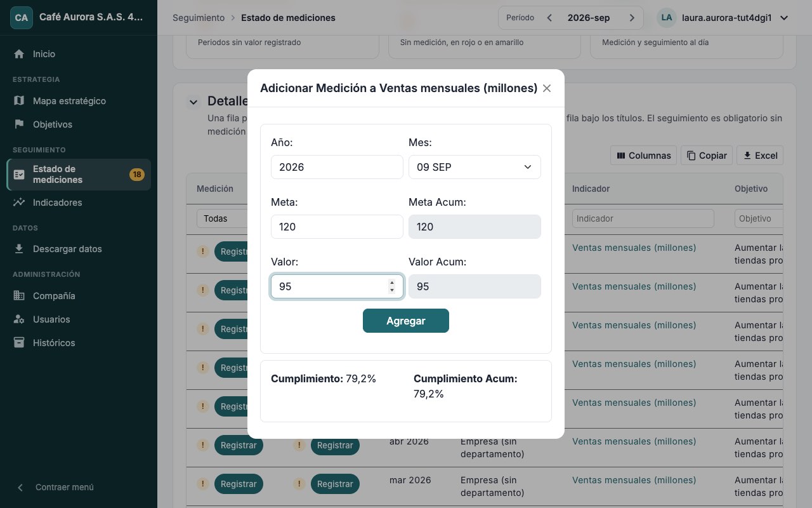Go to previous period arrow
812x508 pixels.
(549, 18)
